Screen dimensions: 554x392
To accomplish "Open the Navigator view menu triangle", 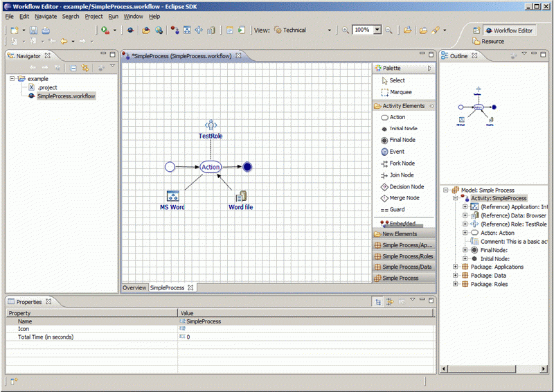I will pos(112,66).
